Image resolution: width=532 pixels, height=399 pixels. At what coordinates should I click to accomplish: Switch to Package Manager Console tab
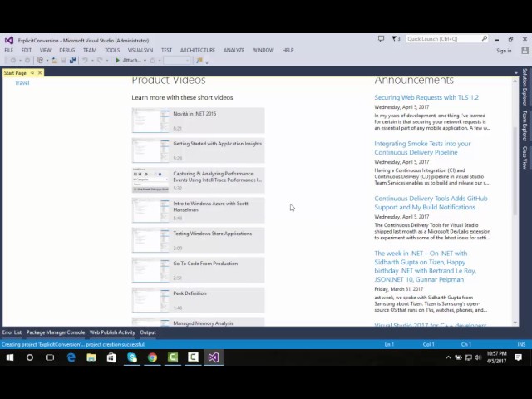(x=56, y=332)
